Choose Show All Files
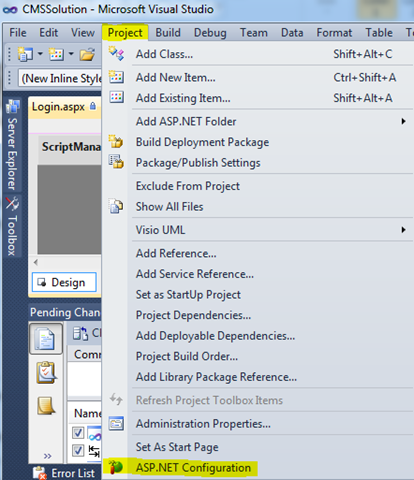Viewport: 414px width, 480px height. click(257, 207)
